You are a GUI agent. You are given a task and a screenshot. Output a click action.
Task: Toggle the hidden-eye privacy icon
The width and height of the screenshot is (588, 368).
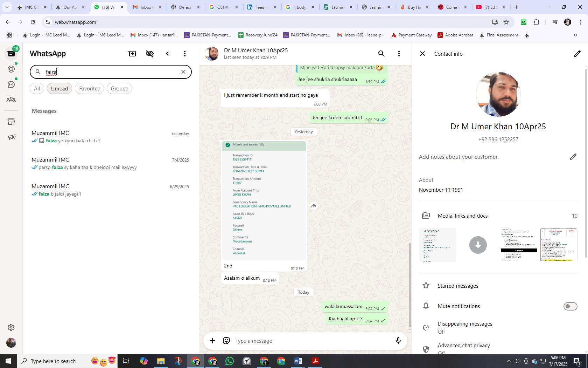click(150, 54)
